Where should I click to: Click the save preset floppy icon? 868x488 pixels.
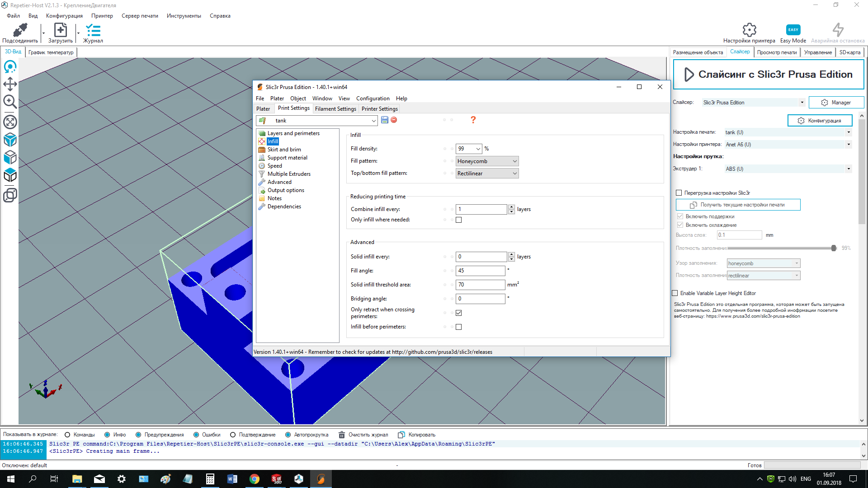(x=385, y=120)
